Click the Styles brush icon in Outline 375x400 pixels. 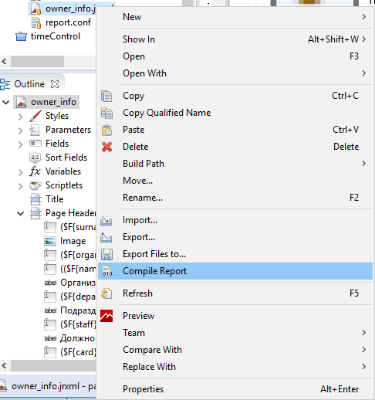pyautogui.click(x=35, y=116)
